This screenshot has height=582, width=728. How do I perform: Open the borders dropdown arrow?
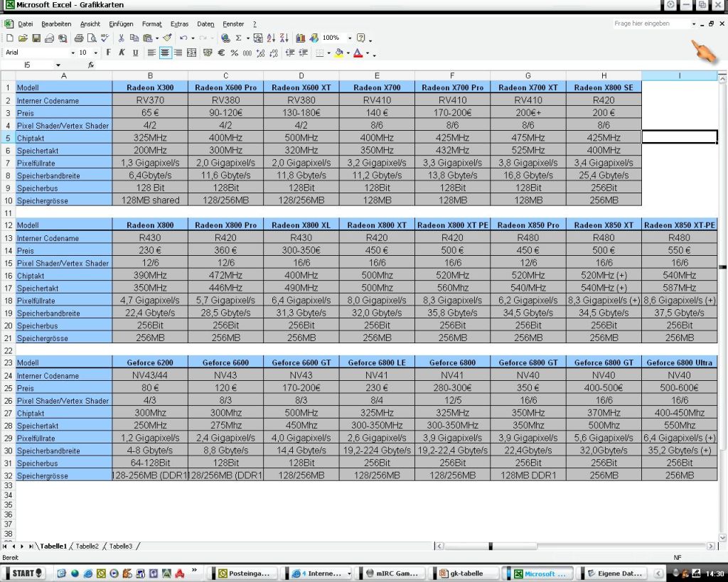pos(328,53)
